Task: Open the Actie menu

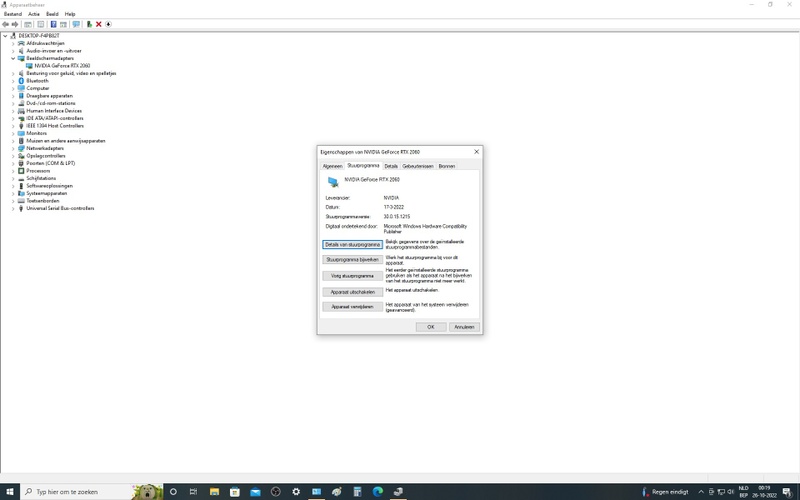Action: [x=34, y=14]
